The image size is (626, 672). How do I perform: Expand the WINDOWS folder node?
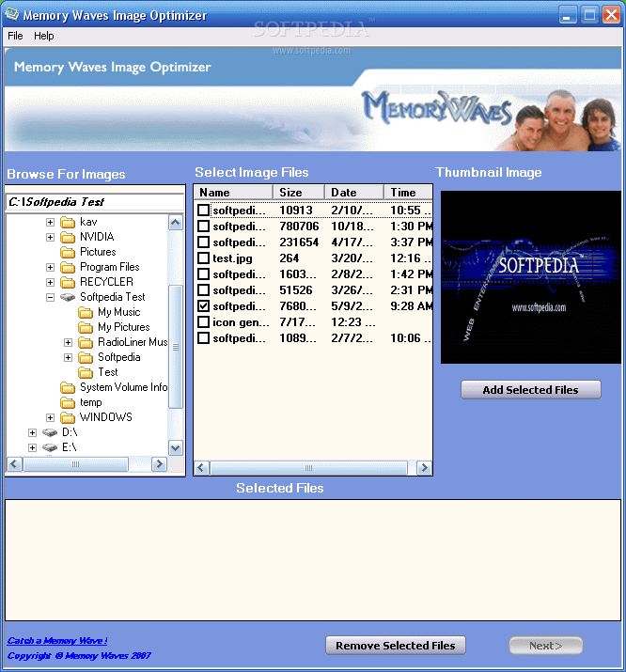click(50, 417)
